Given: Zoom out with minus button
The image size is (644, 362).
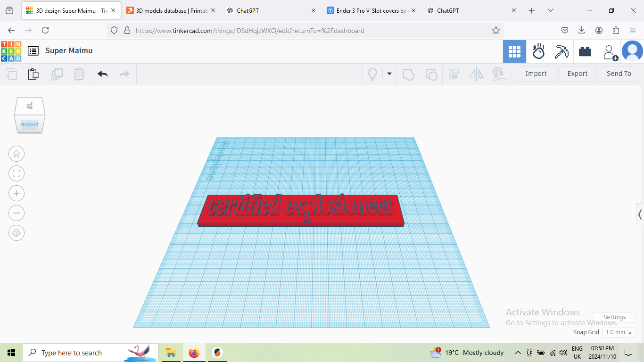Looking at the screenshot, I should point(17,213).
